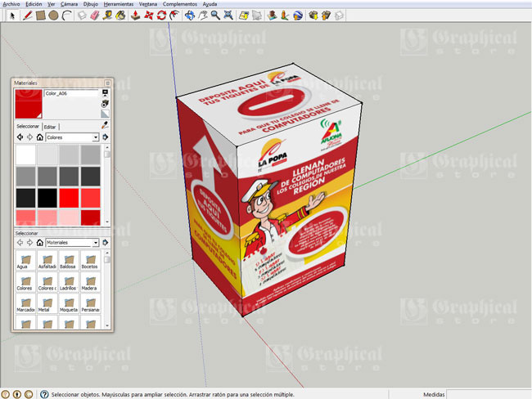This screenshot has width=532, height=399.
Task: Open Details arrow next to Colores
Action: pos(106,137)
